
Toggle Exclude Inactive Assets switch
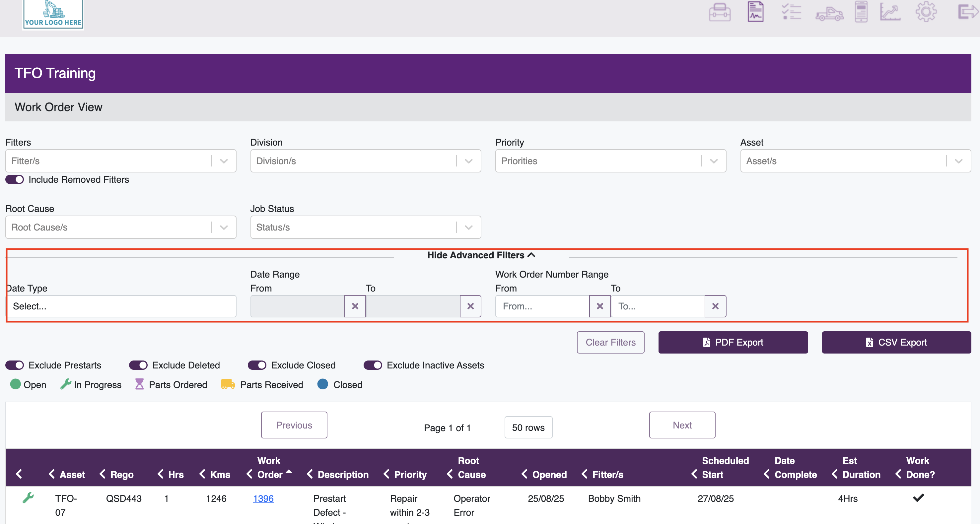pyautogui.click(x=373, y=365)
